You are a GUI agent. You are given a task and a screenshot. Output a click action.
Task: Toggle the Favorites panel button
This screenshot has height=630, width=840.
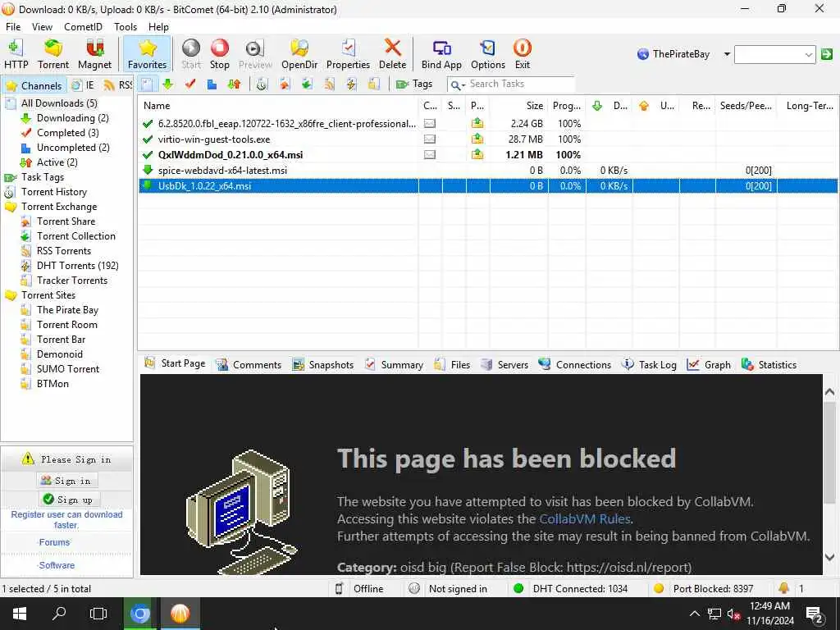148,53
